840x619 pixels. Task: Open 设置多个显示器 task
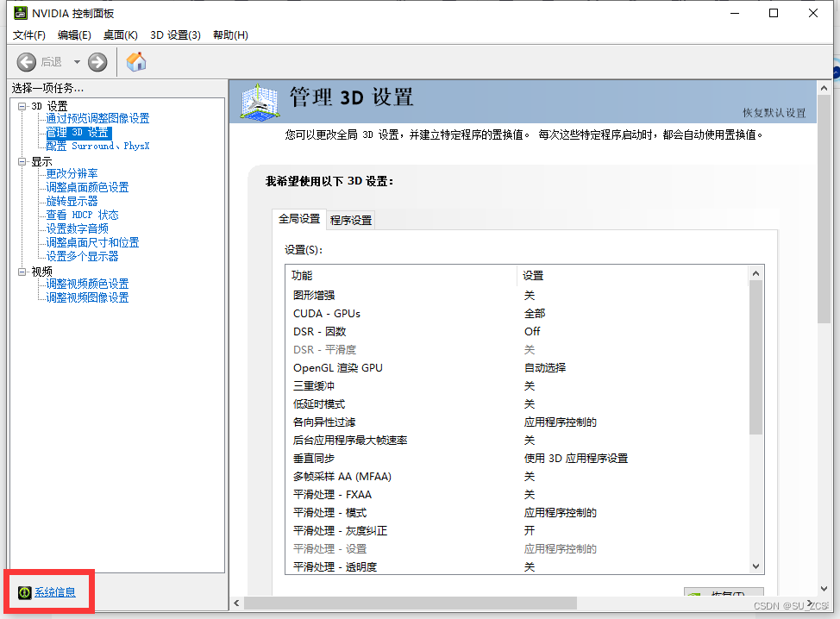point(82,257)
